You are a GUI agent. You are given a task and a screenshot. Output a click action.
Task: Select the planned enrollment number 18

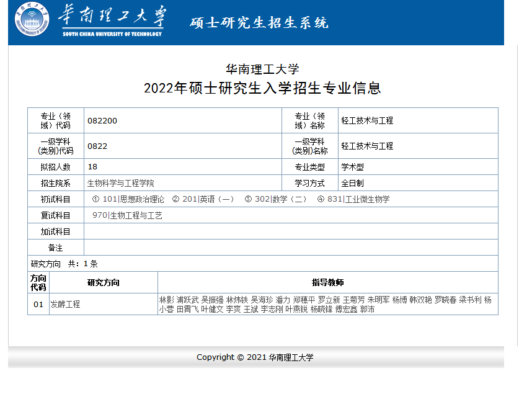(x=92, y=167)
